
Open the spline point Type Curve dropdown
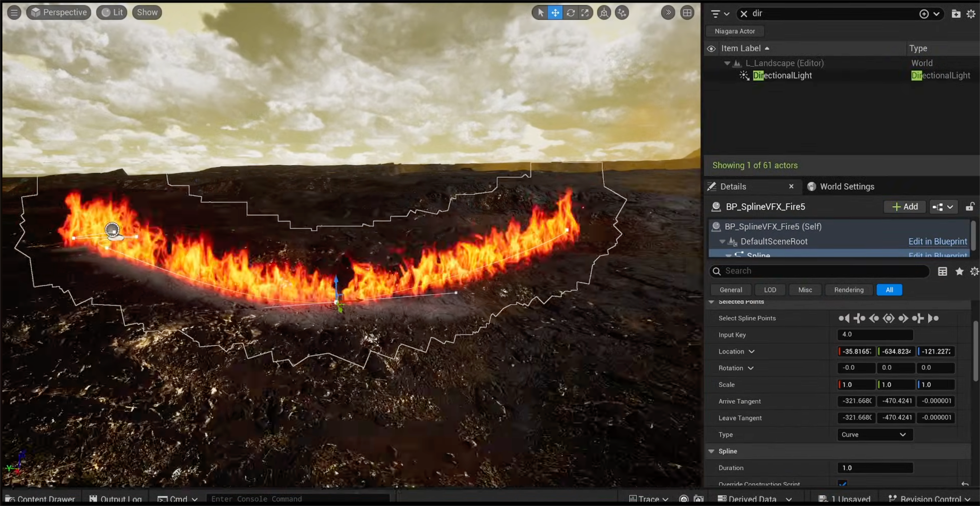click(x=875, y=435)
